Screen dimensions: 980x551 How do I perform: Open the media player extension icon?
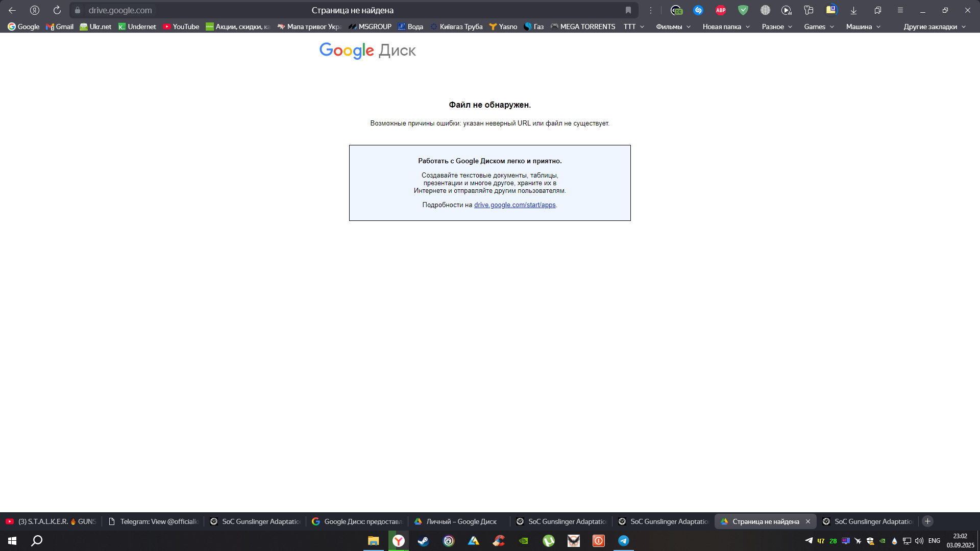[787, 10]
